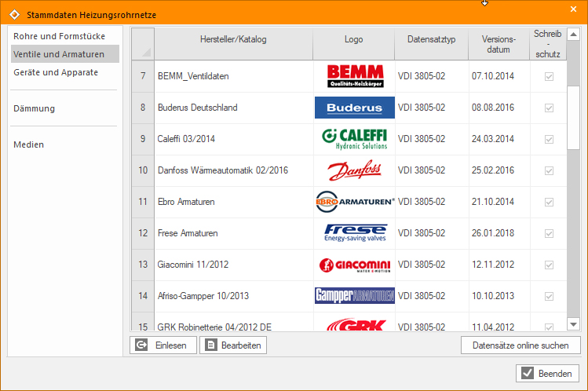The height and width of the screenshot is (391, 588).
Task: Click the BEMM_Ventildaten cell
Action: point(234,76)
